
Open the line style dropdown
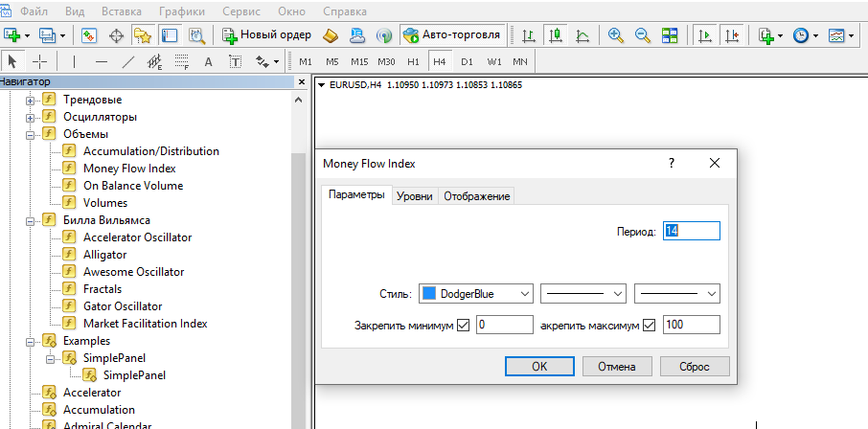pyautogui.click(x=582, y=294)
